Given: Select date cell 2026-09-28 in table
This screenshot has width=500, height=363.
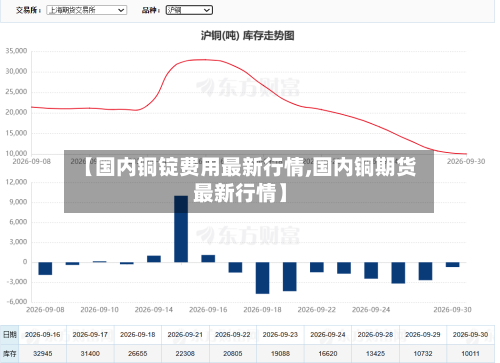Looking at the screenshot, I should pyautogui.click(x=375, y=334).
